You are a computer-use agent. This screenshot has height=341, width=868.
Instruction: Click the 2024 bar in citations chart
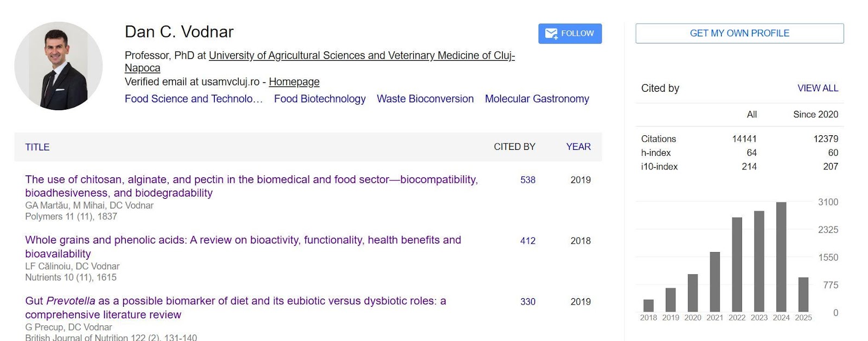(x=781, y=257)
